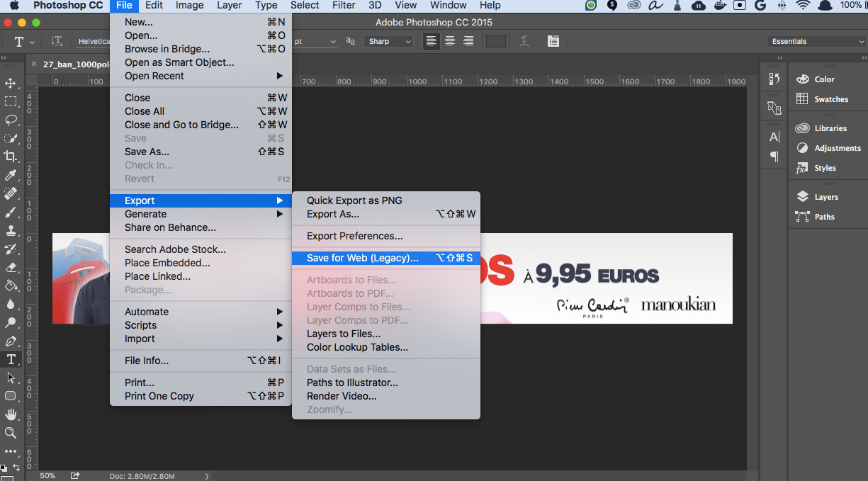
Task: Select the Eyedropper tool
Action: (x=11, y=175)
